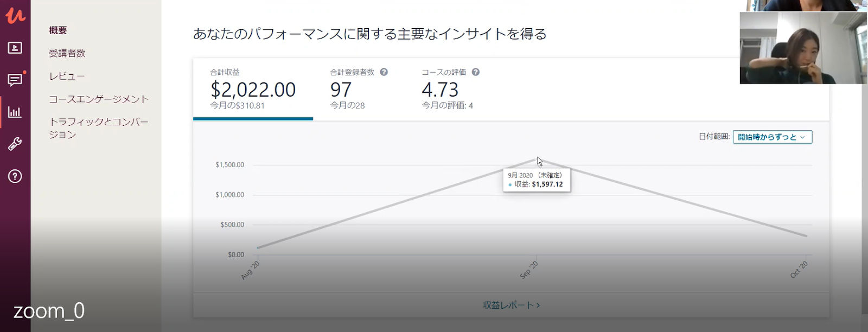This screenshot has width=868, height=332.
Task: Click the Sep '20 data point on chart
Action: (537, 158)
